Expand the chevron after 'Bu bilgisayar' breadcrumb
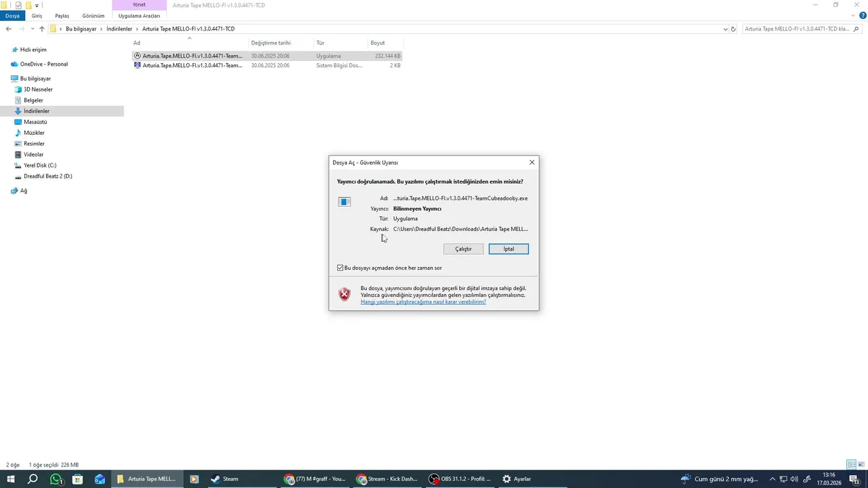The width and height of the screenshot is (868, 488). (102, 29)
